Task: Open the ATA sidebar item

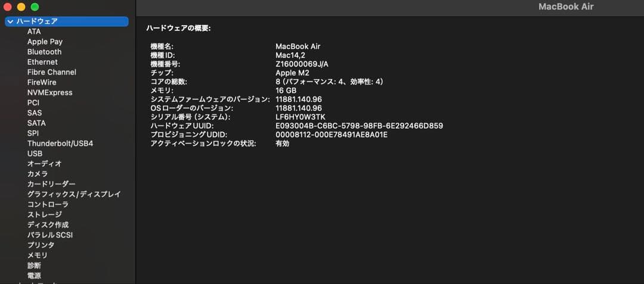Action: (34, 32)
